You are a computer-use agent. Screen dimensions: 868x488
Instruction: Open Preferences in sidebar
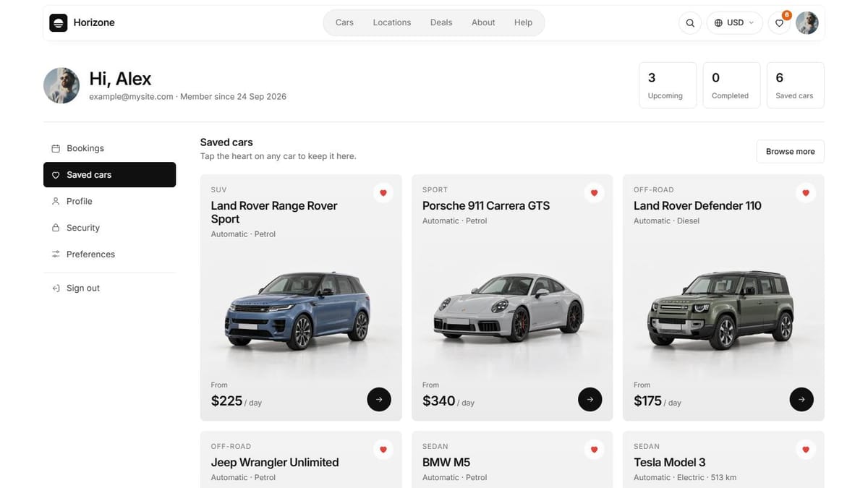[109, 254]
